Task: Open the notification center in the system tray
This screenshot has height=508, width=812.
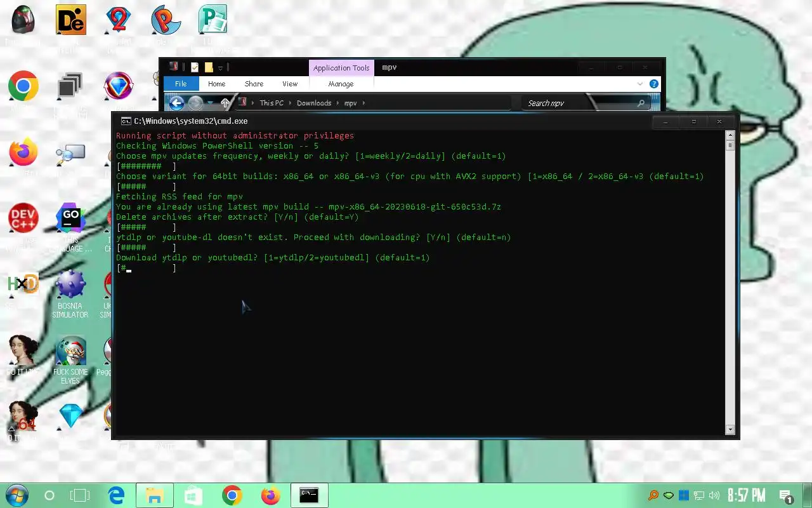Action: point(785,496)
